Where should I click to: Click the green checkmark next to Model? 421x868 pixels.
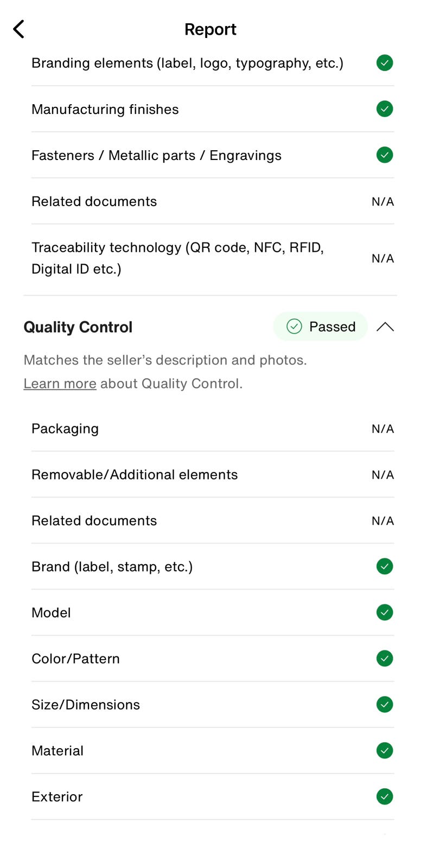pos(385,612)
